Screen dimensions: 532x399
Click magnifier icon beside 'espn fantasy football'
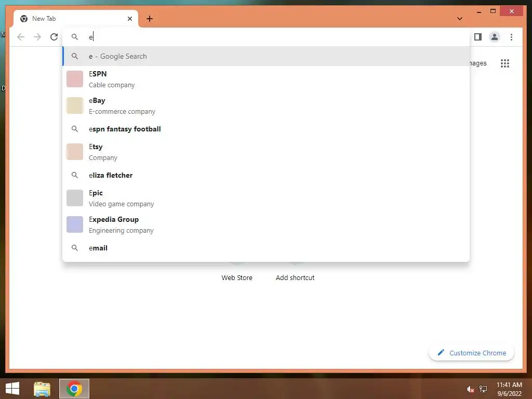click(x=75, y=129)
